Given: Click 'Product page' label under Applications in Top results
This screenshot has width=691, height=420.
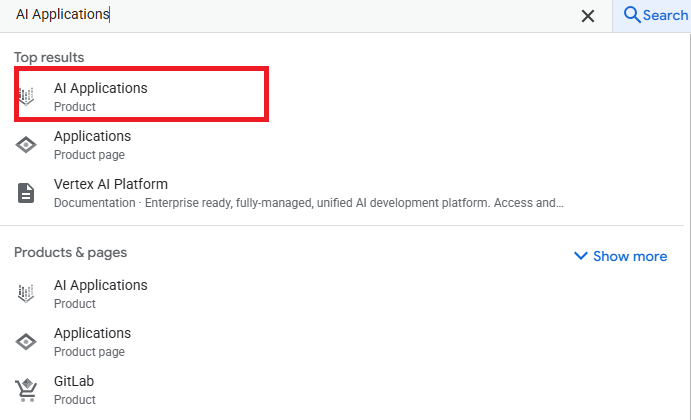Looking at the screenshot, I should [x=89, y=155].
